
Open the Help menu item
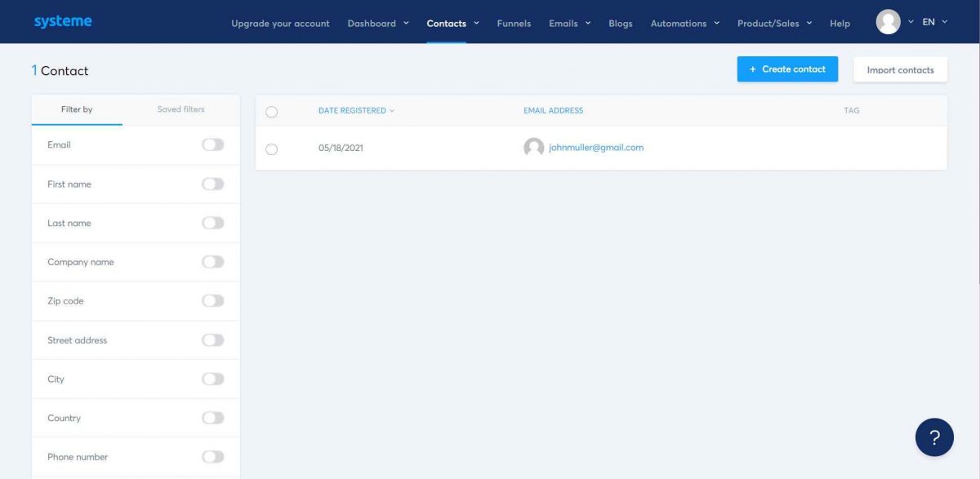pyautogui.click(x=840, y=24)
